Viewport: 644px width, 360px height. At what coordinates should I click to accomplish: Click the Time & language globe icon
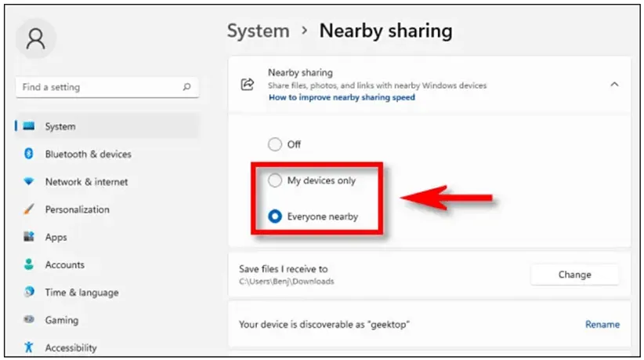(30, 293)
